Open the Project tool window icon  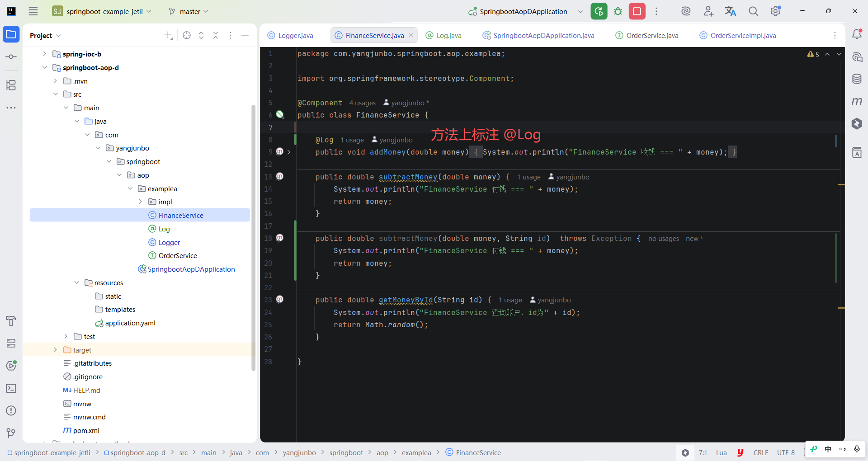[11, 34]
